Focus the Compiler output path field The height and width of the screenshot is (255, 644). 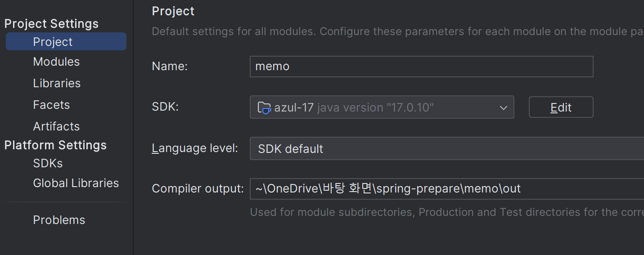pyautogui.click(x=446, y=189)
